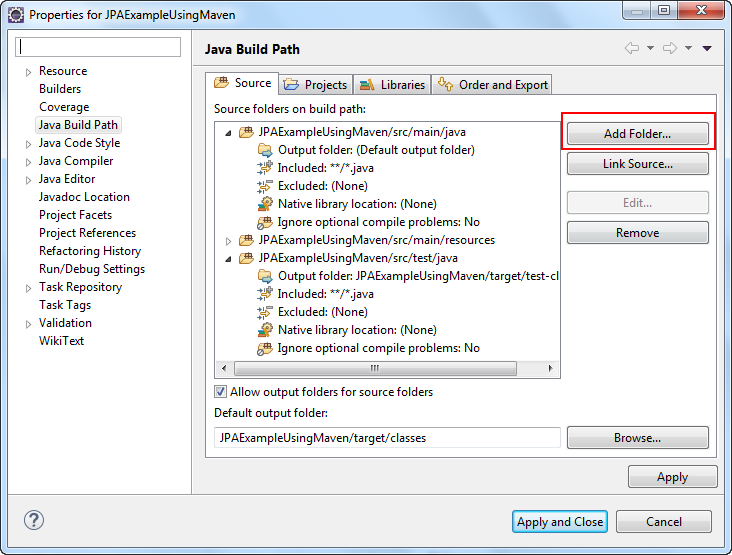Click the Browse... button
Image resolution: width=732 pixels, height=555 pixels.
click(x=638, y=438)
